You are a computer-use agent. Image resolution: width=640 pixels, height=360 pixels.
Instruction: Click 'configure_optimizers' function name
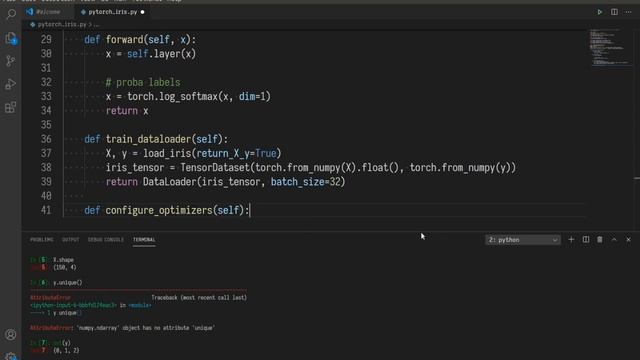(159, 210)
